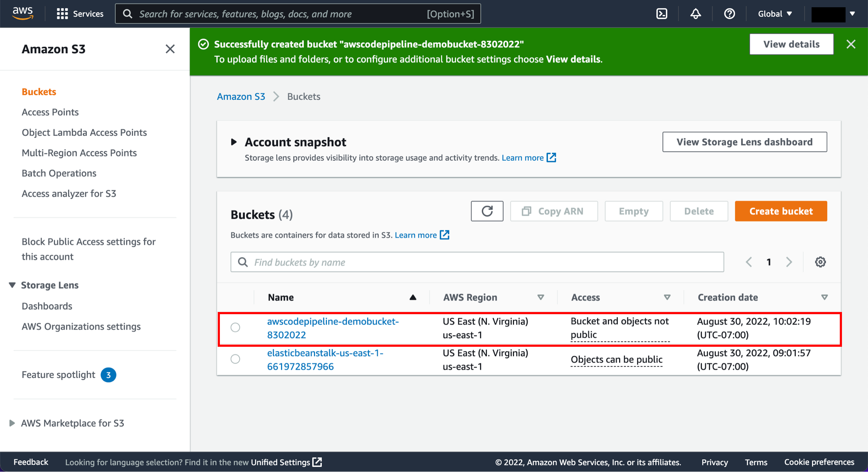Collapse the Storage Lens section
Image resolution: width=868 pixels, height=472 pixels.
point(12,285)
